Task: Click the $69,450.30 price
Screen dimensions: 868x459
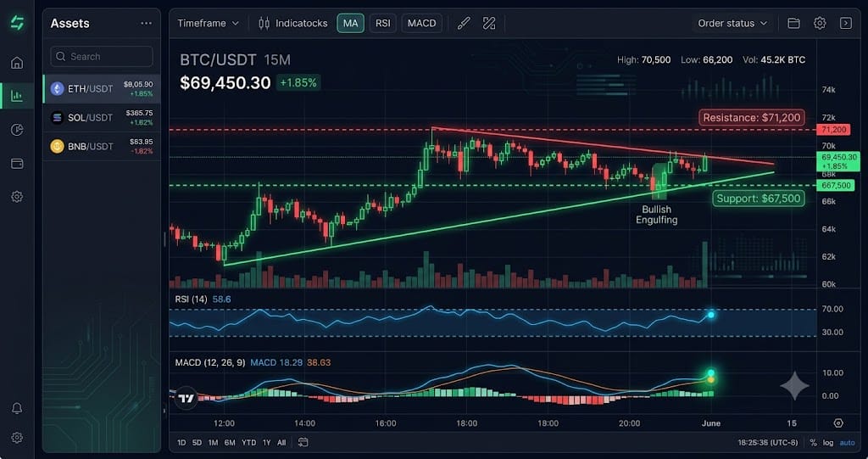Action: click(225, 83)
